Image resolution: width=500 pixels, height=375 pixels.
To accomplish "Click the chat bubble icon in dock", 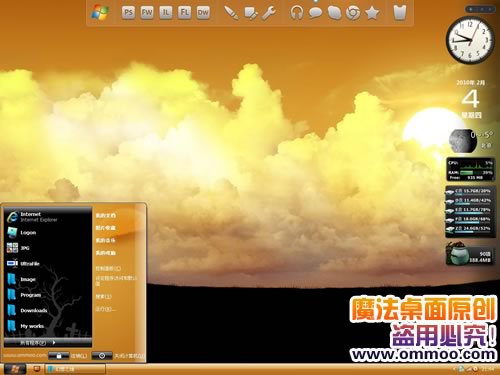I will [x=315, y=13].
